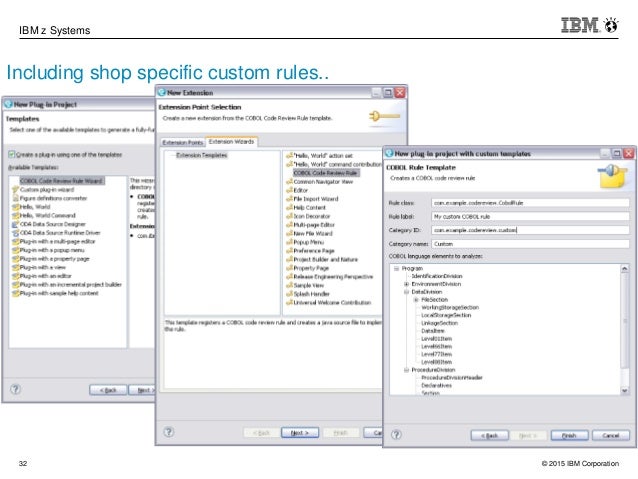Select New File Wizard entry
This screenshot has height=479, width=638.
[313, 234]
